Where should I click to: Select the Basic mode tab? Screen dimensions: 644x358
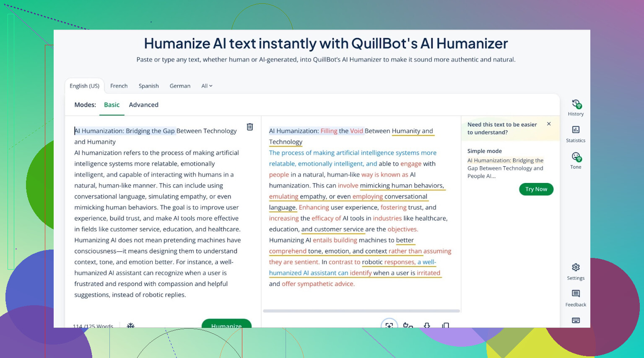112,105
